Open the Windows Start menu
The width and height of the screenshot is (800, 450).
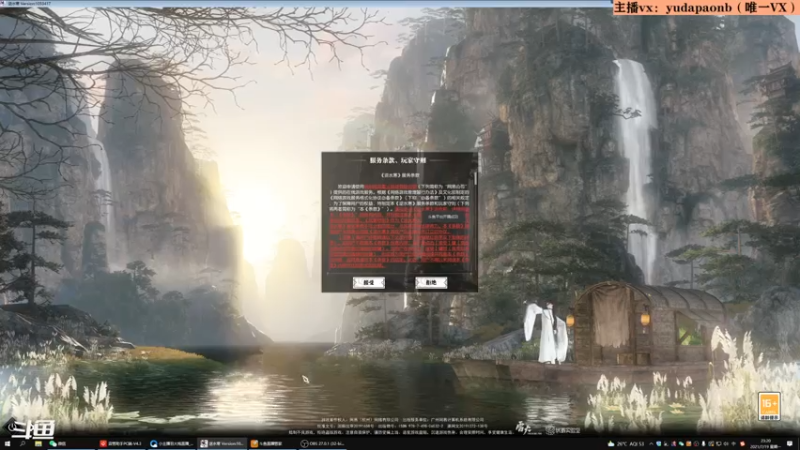coord(7,444)
